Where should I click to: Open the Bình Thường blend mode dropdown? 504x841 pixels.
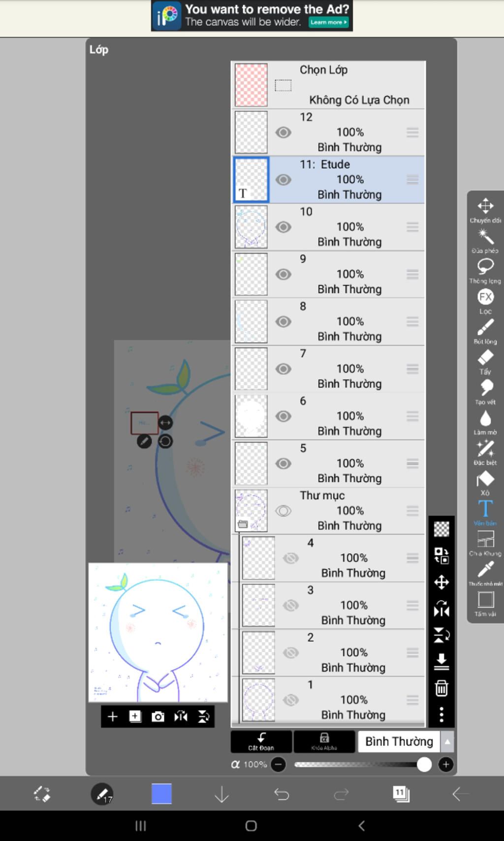pyautogui.click(x=406, y=742)
